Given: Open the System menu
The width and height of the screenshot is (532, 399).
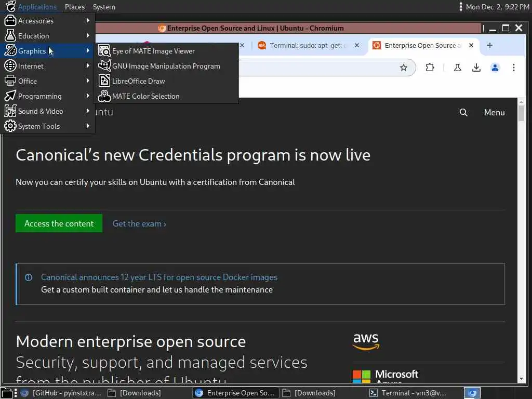Looking at the screenshot, I should [104, 7].
